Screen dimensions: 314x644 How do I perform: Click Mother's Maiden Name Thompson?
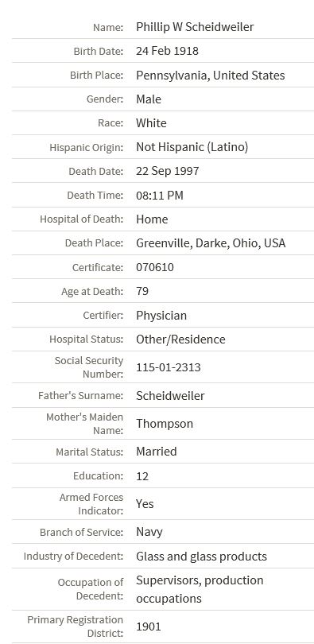click(165, 424)
